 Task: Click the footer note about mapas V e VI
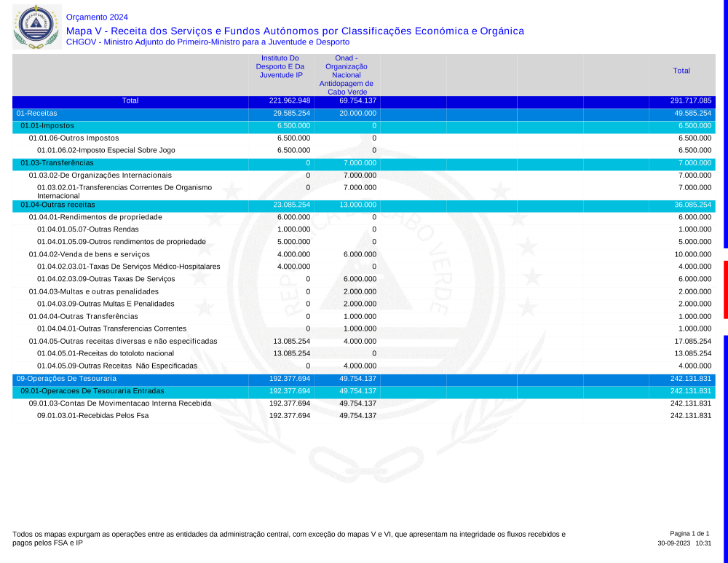point(288,538)
